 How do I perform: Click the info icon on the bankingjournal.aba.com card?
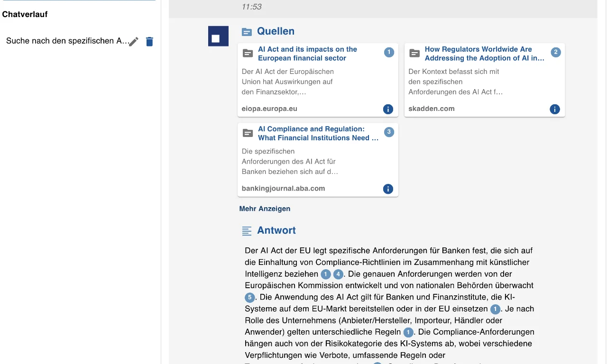click(388, 189)
